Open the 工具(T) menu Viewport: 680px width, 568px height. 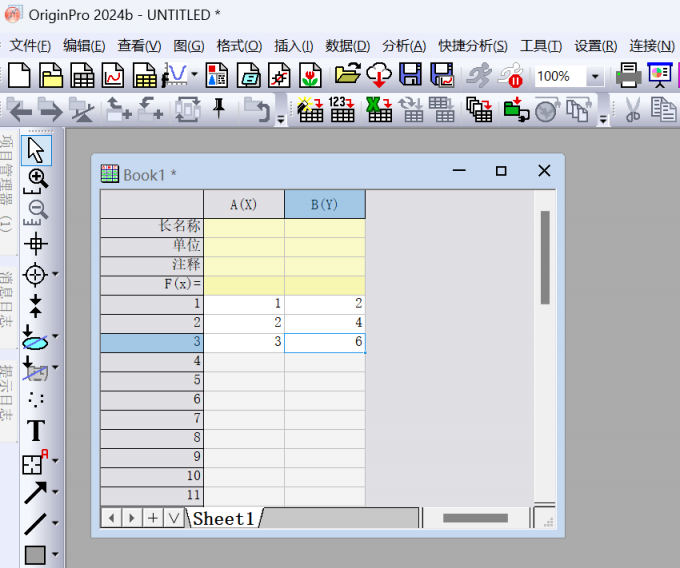point(541,46)
